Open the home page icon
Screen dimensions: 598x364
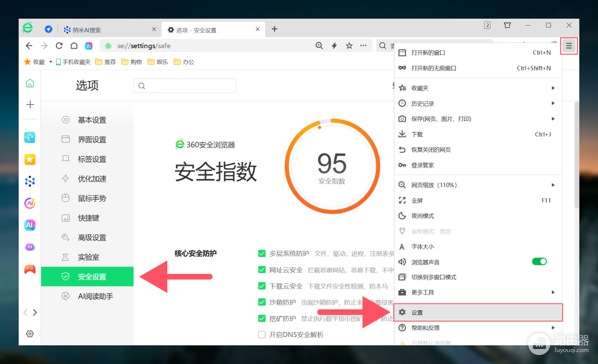point(74,46)
